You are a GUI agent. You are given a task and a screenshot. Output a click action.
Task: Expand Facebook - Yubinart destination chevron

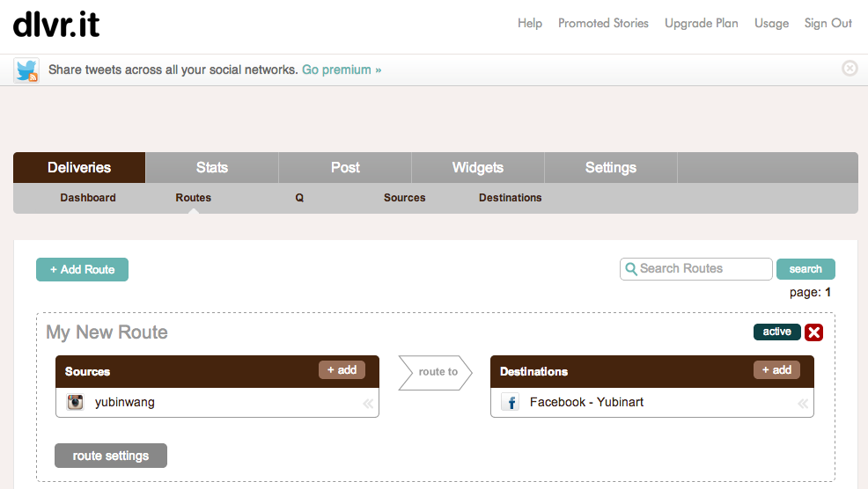click(x=803, y=404)
